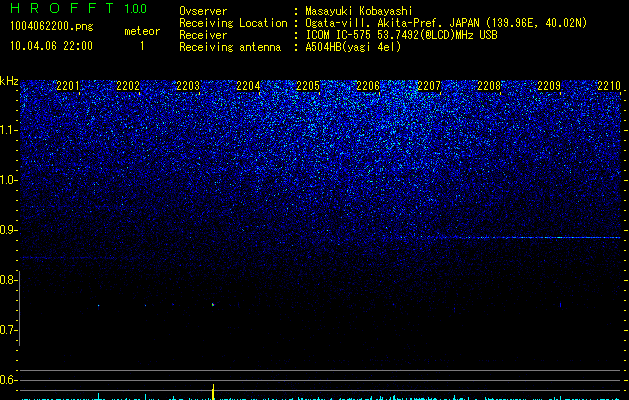Click the yellow meteor spike on the level graph
This screenshot has width=629, height=400.
pos(213,392)
